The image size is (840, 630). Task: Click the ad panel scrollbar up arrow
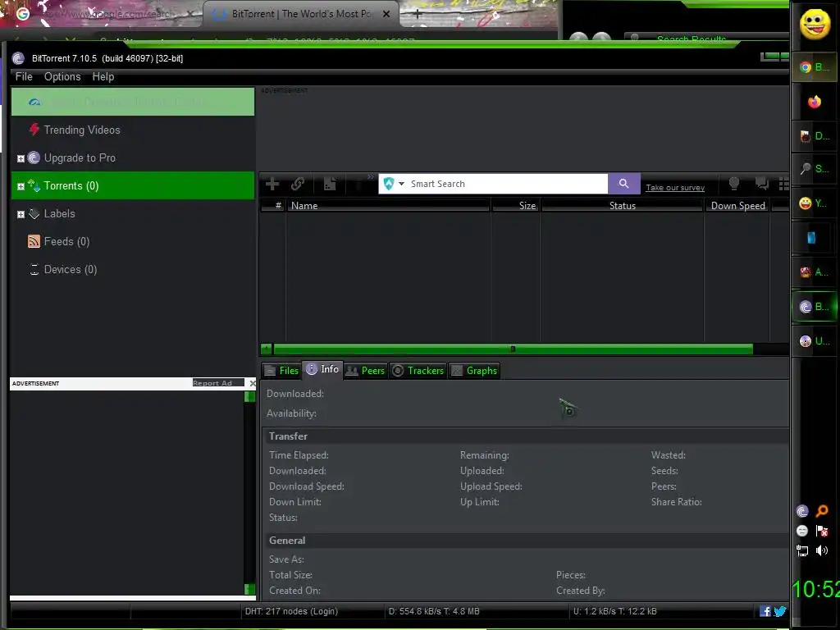click(x=249, y=396)
